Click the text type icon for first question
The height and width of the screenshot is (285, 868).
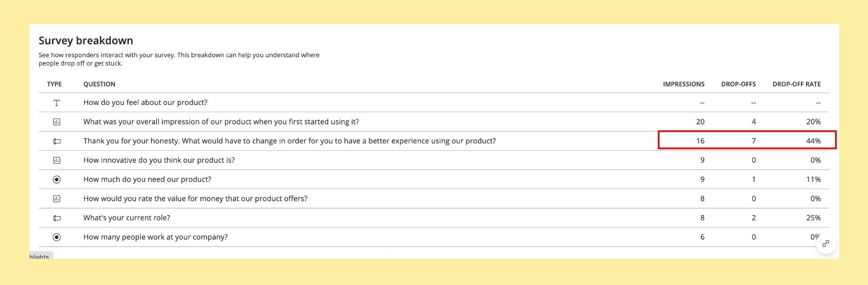pyautogui.click(x=57, y=103)
